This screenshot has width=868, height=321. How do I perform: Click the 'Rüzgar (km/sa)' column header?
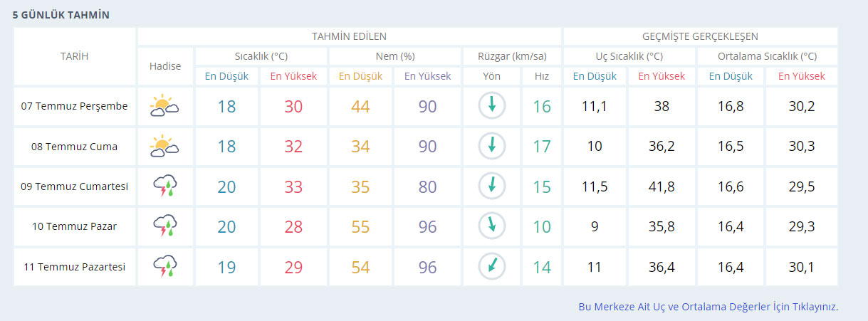[511, 56]
